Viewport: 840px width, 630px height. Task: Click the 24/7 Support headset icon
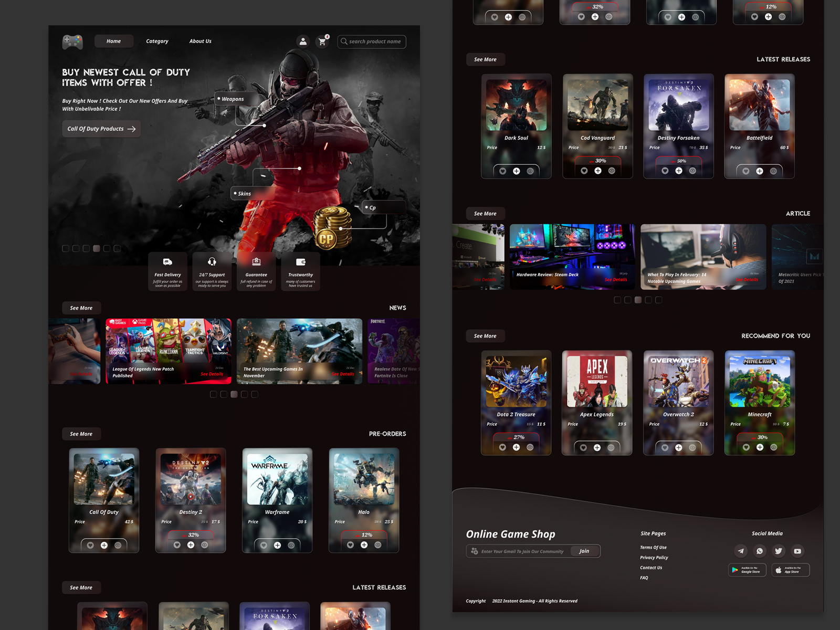(212, 262)
